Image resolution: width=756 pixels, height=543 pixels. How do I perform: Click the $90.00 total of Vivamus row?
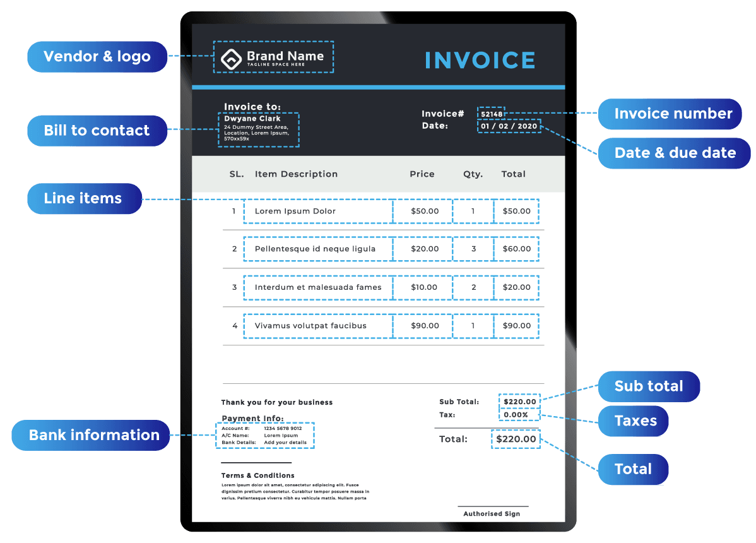(x=516, y=326)
